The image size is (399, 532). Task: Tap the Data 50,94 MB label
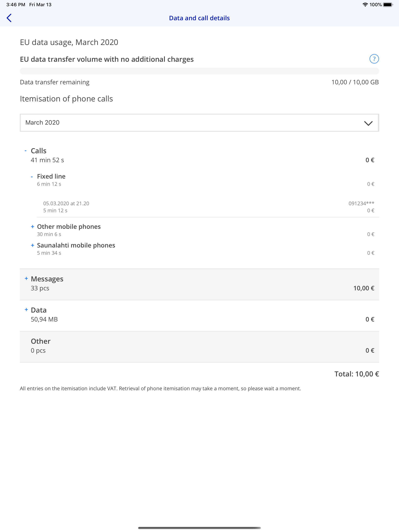click(44, 319)
